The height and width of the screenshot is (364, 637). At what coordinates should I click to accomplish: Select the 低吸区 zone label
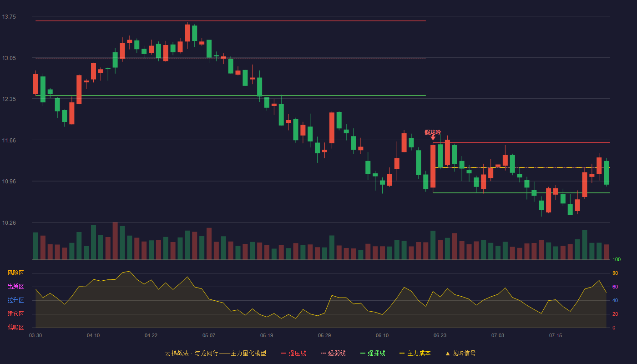pyautogui.click(x=15, y=328)
